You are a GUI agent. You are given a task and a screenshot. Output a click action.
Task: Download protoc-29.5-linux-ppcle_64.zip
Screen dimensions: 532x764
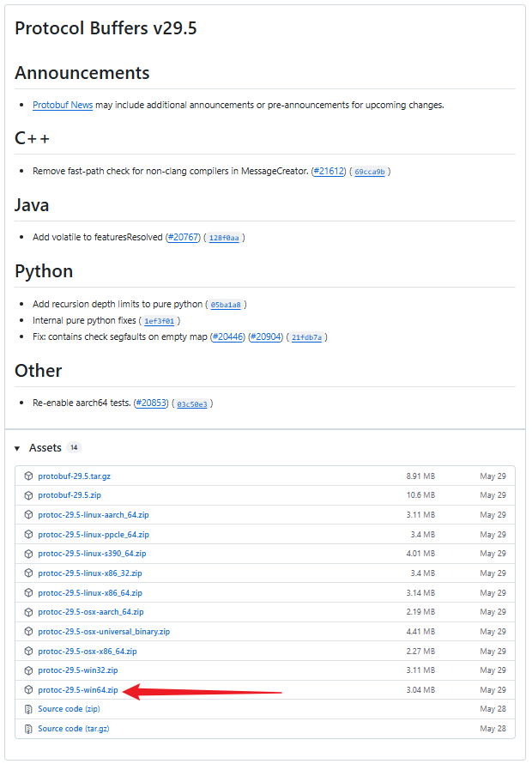coord(94,535)
